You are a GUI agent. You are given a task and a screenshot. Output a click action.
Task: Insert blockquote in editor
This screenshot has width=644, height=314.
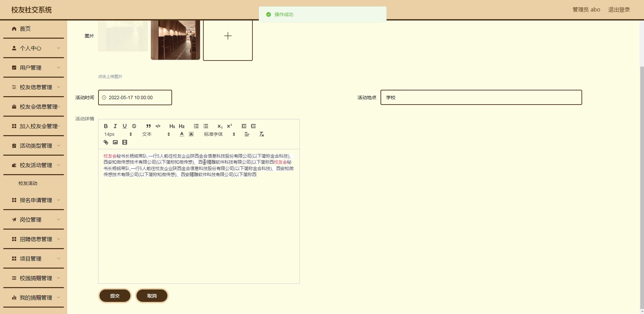[x=148, y=126]
